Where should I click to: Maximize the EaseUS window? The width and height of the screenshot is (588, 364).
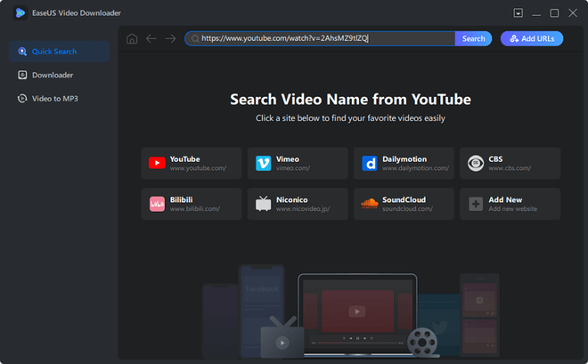tap(554, 13)
